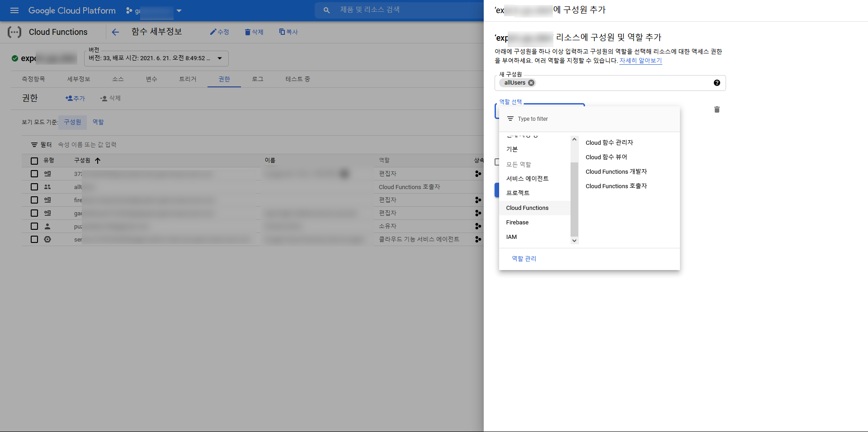
Task: Click the add member 추가 icon button
Action: point(75,98)
